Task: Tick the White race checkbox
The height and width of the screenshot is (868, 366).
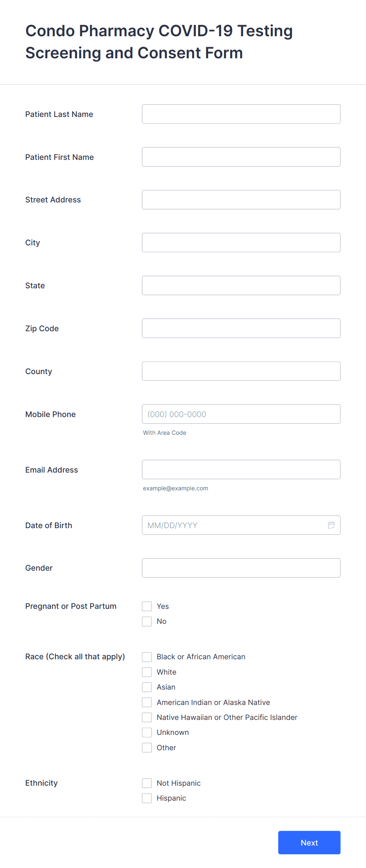Action: click(147, 672)
